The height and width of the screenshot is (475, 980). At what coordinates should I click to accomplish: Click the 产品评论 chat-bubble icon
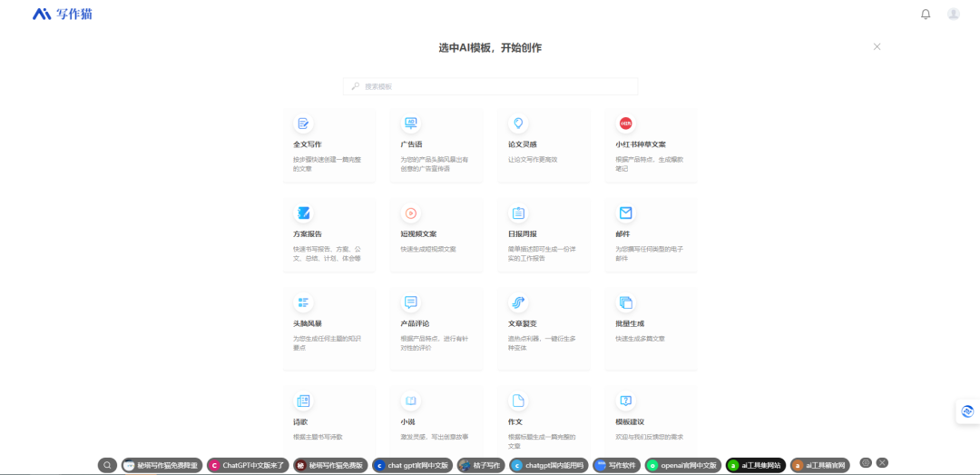[x=411, y=303]
